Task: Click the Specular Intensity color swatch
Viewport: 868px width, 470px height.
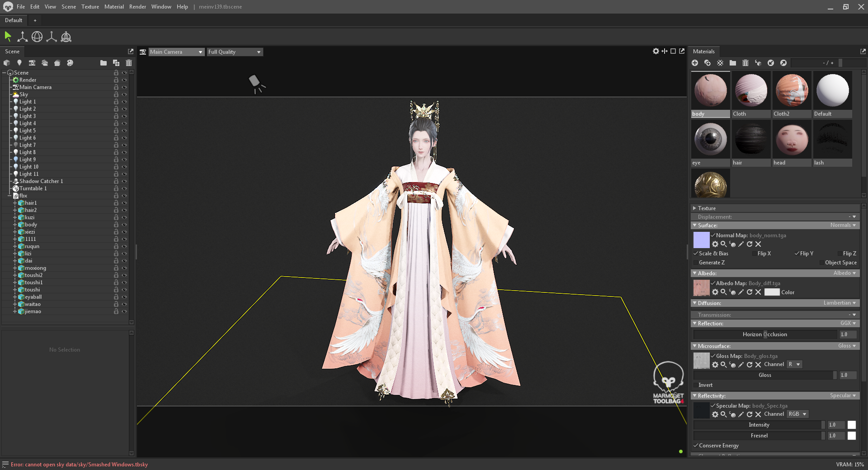Action: (x=852, y=425)
